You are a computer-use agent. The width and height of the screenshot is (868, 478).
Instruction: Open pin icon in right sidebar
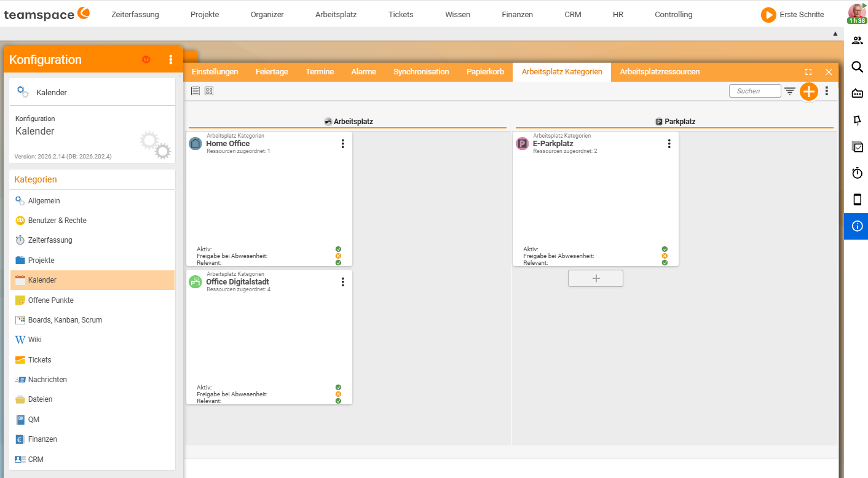point(857,120)
